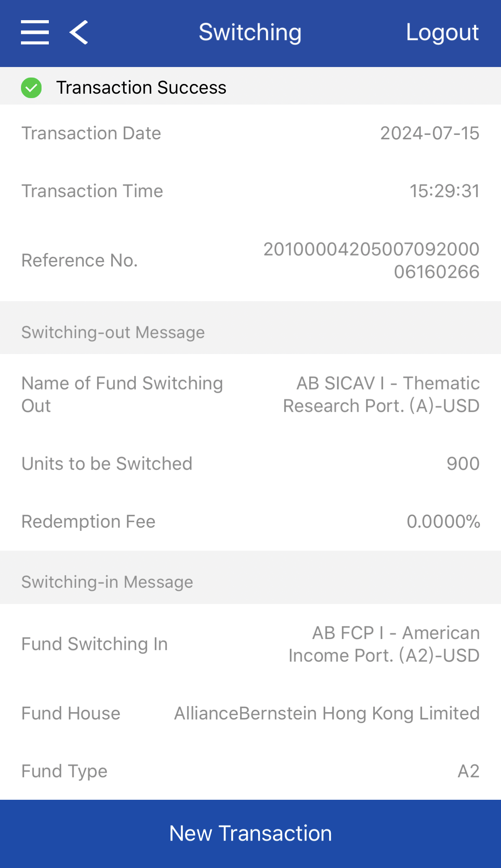
Task: Tap the back arrow icon
Action: (79, 32)
